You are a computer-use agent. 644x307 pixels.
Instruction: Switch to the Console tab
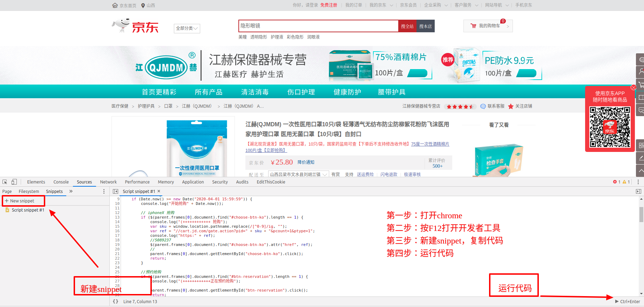tap(61, 182)
